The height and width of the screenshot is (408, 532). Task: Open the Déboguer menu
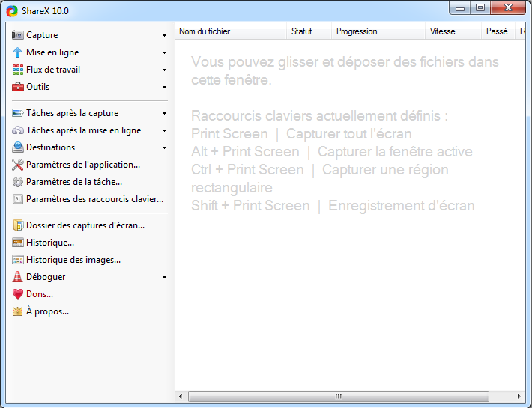coord(90,277)
